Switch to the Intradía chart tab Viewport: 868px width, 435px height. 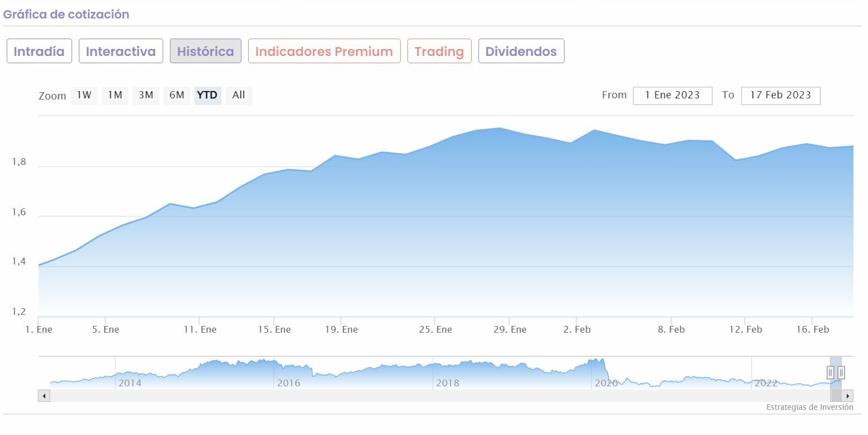pos(39,51)
